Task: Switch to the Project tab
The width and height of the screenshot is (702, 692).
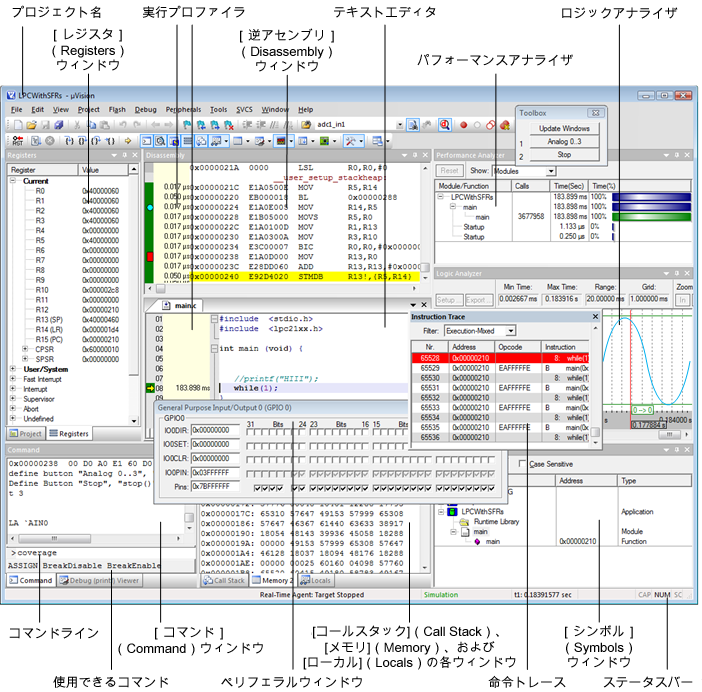Action: (26, 433)
